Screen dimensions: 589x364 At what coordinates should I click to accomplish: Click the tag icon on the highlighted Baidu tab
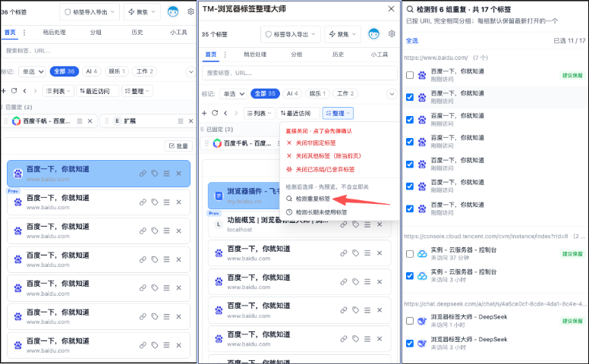(x=155, y=174)
